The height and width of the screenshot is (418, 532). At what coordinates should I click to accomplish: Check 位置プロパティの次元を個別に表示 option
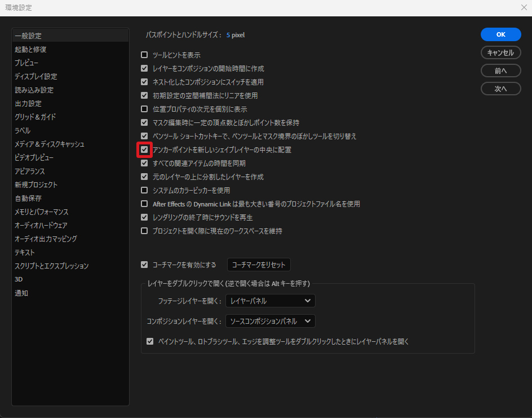pyautogui.click(x=144, y=109)
